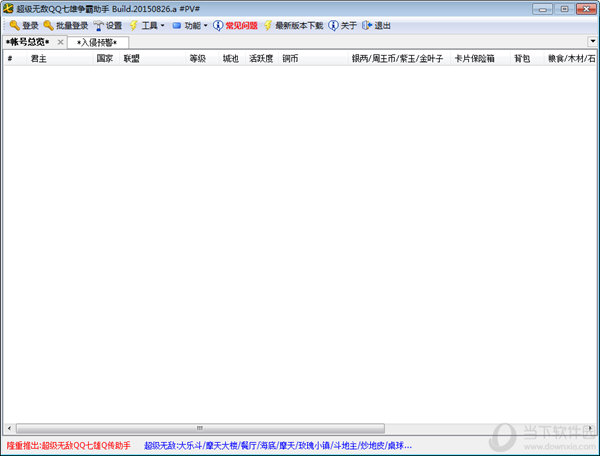Expand the 功能 dropdown arrow
The height and width of the screenshot is (456, 600).
(x=205, y=26)
